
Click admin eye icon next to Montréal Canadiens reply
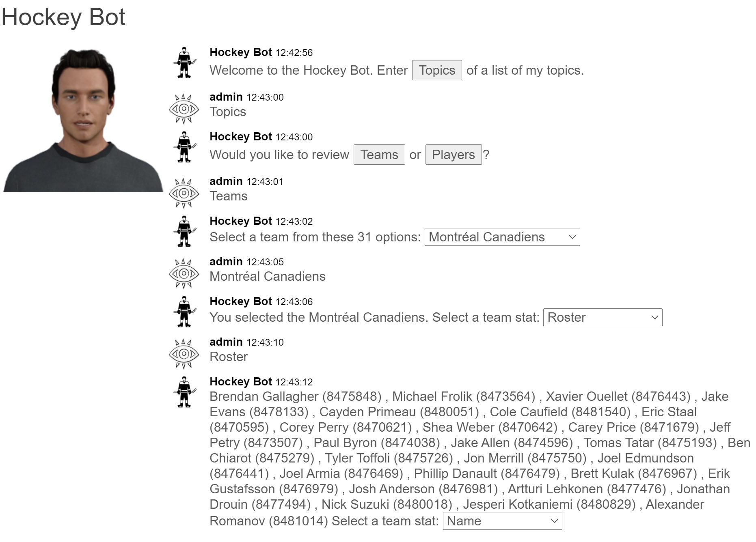[x=184, y=273]
